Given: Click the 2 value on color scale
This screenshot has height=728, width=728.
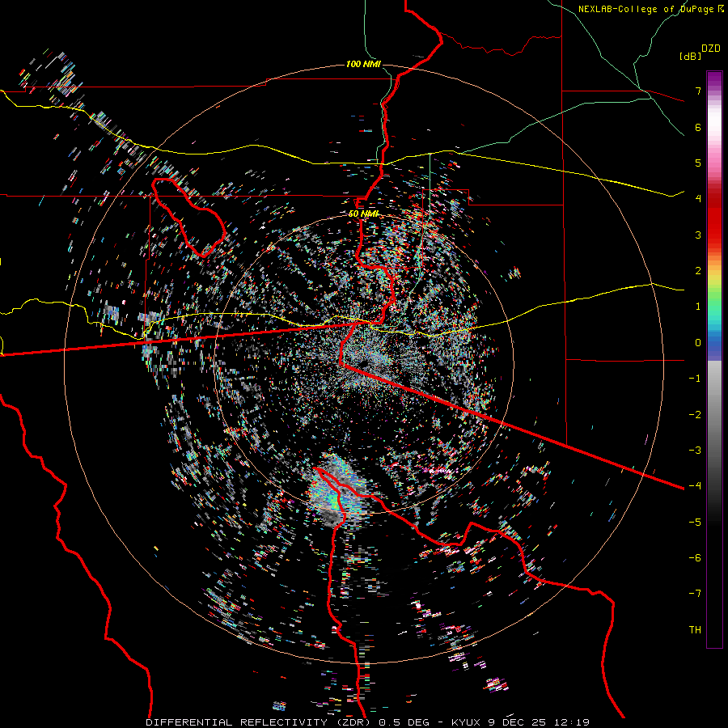Looking at the screenshot, I should [698, 271].
